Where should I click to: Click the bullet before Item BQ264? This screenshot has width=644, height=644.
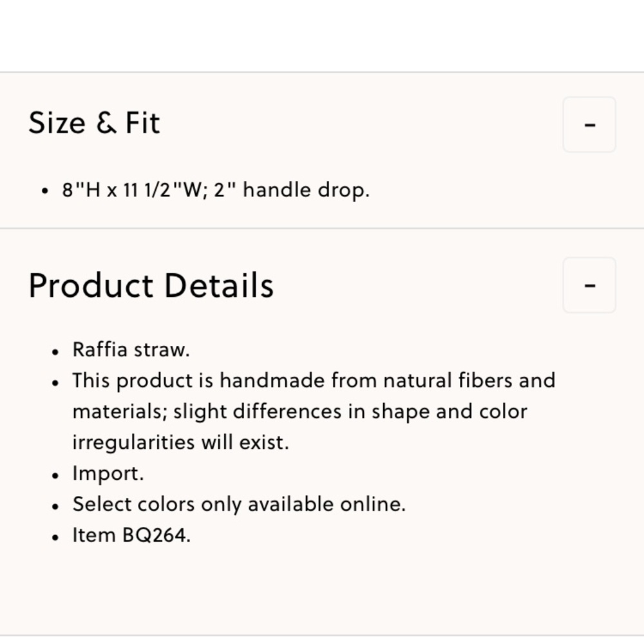pos(55,537)
